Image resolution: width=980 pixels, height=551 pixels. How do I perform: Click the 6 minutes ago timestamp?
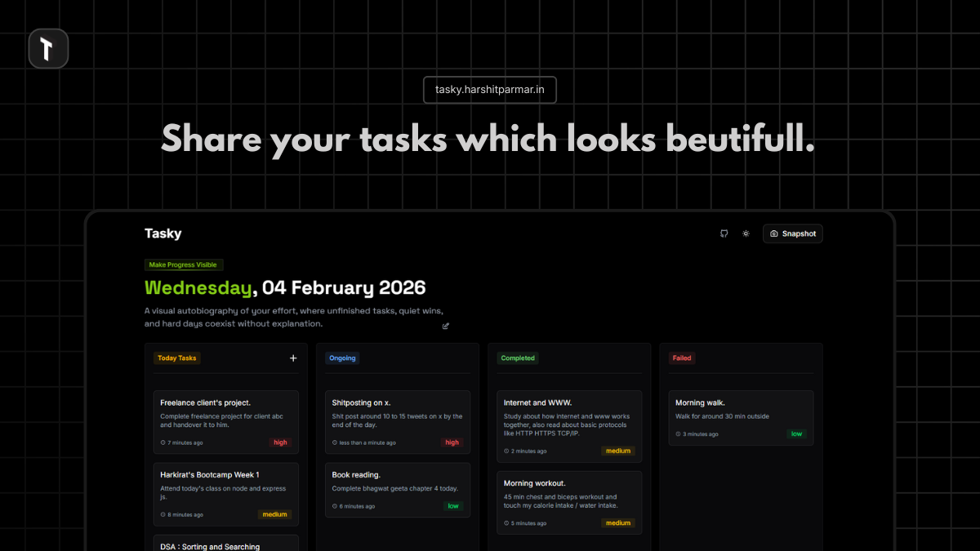354,506
